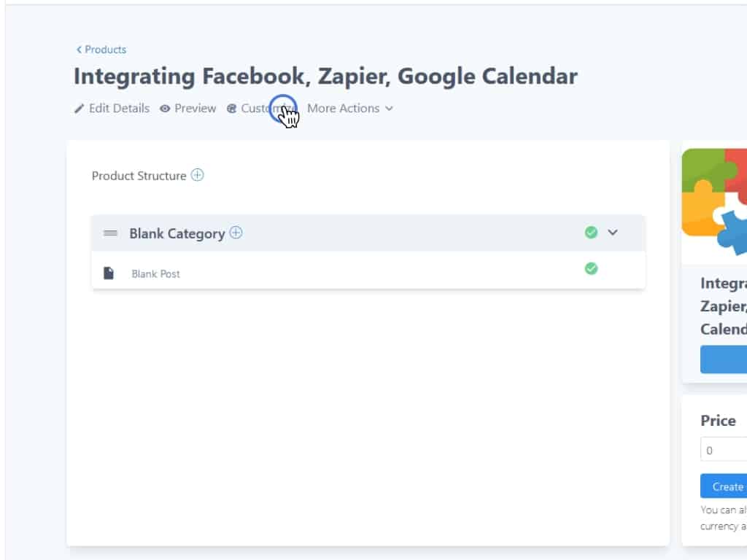The image size is (747, 560).
Task: Toggle Blank Category green published checkmark
Action: coord(591,233)
